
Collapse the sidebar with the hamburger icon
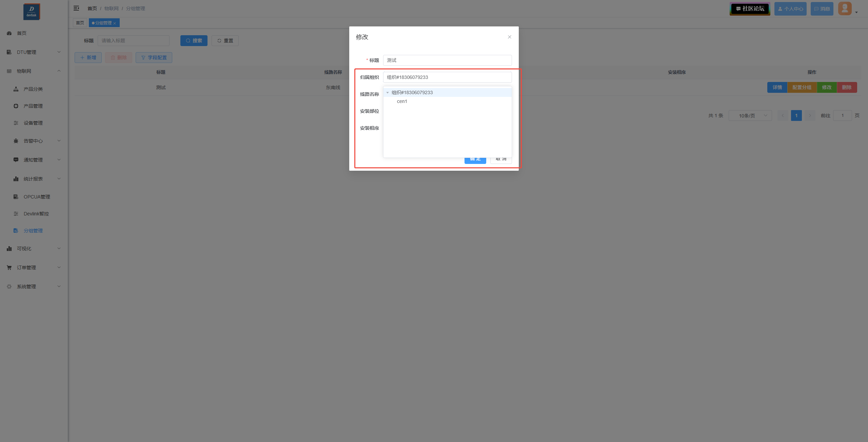(76, 8)
